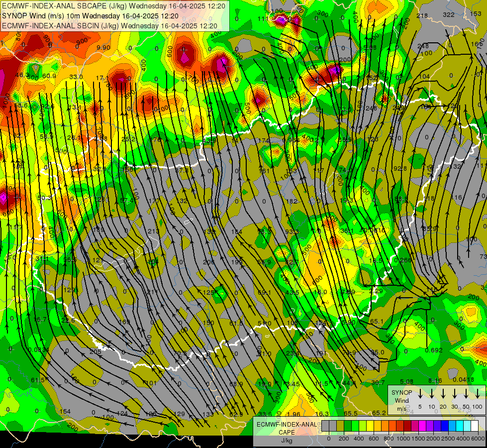Click the 'SYNOP Wind (m/s) 10m' title line
The image size is (487, 448).
pos(90,16)
